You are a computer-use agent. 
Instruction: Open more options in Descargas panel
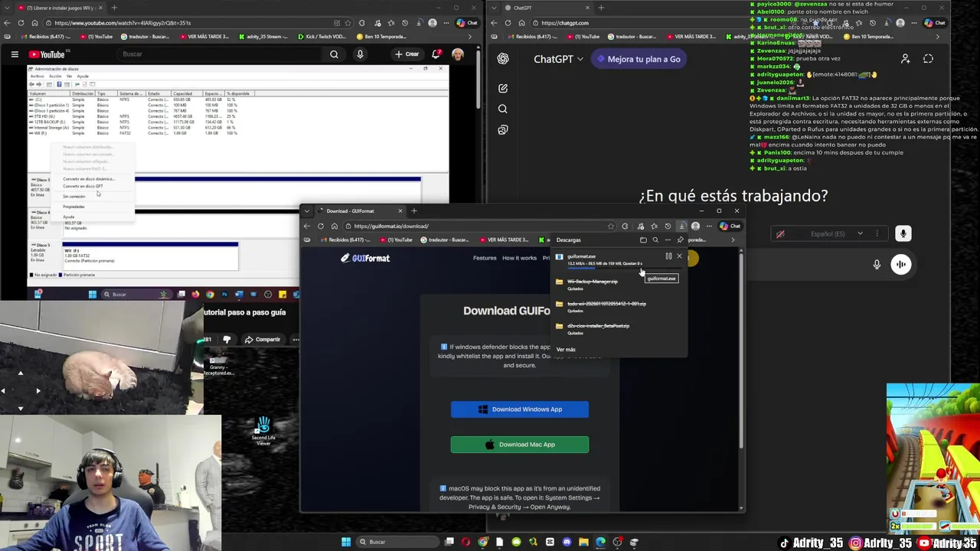pyautogui.click(x=668, y=240)
